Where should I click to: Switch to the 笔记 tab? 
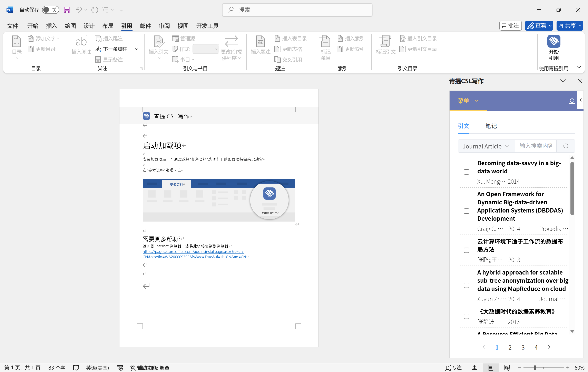491,126
